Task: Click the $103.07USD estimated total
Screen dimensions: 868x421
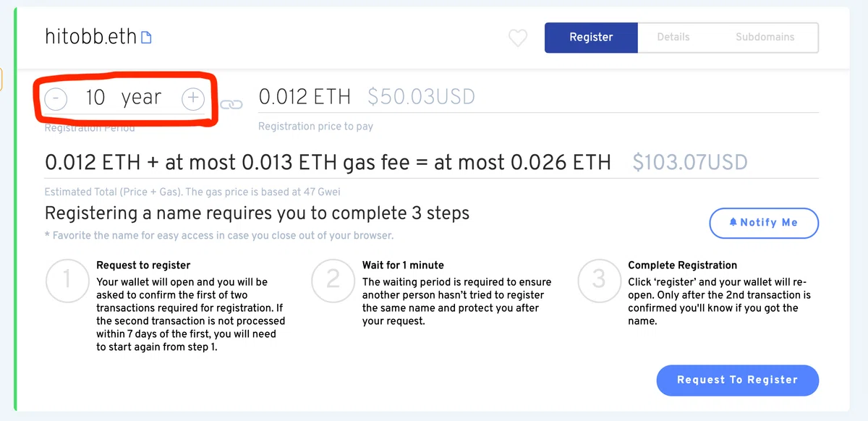Action: point(690,162)
